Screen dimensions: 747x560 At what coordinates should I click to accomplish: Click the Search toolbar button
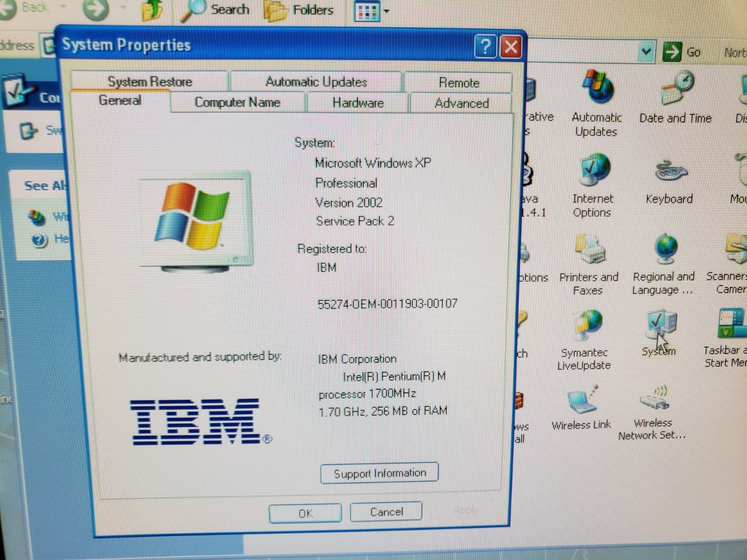[216, 9]
